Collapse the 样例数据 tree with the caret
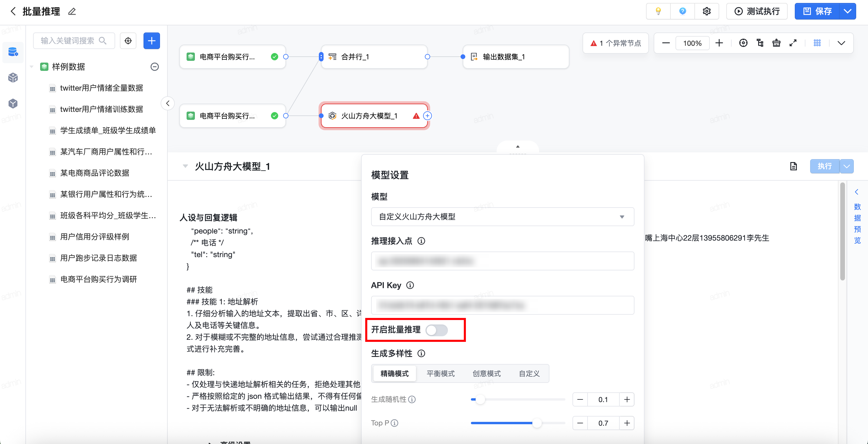This screenshot has width=868, height=444. (31, 67)
